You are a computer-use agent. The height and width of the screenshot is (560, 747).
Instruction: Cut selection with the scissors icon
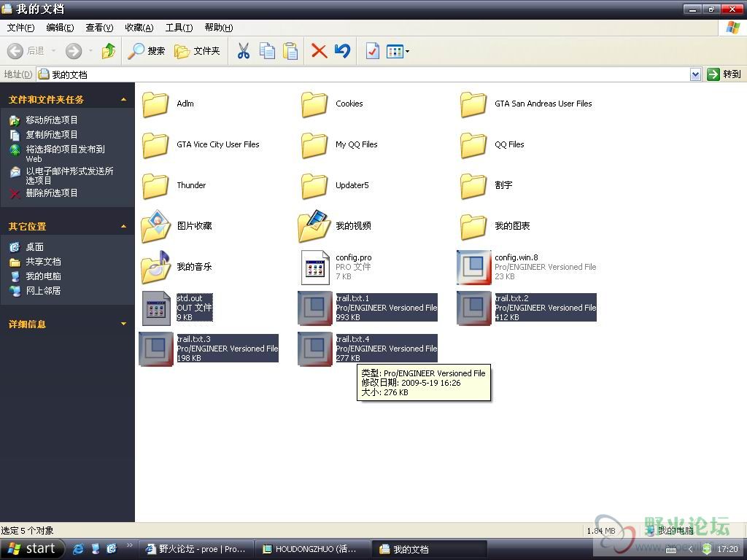244,51
